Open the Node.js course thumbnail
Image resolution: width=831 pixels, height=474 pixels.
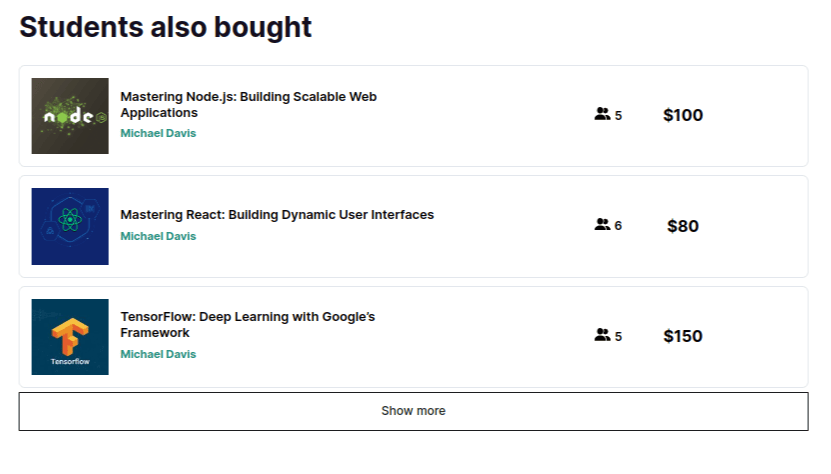[x=70, y=116]
